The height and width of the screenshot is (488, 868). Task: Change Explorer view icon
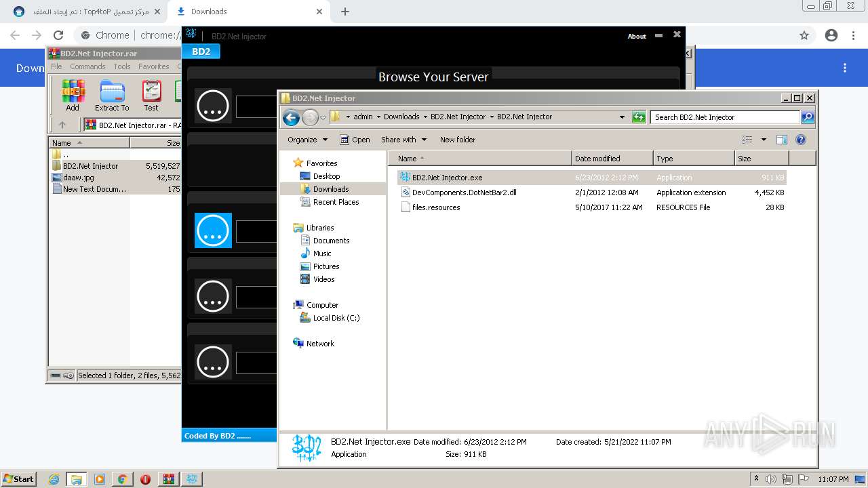coord(747,140)
